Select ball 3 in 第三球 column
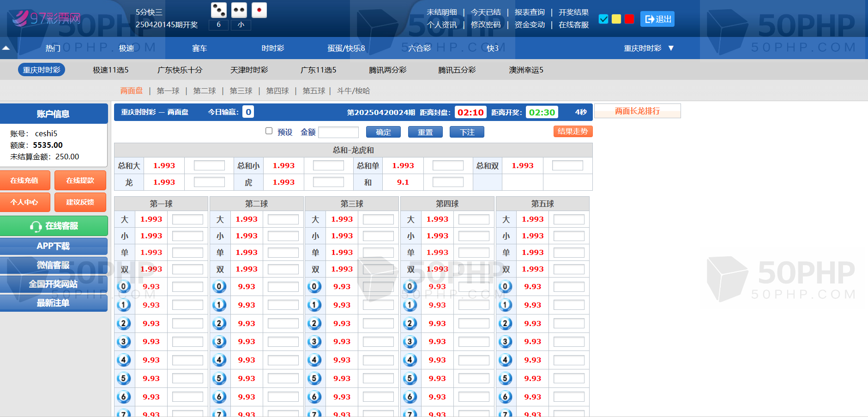This screenshot has width=868, height=417. tap(314, 342)
